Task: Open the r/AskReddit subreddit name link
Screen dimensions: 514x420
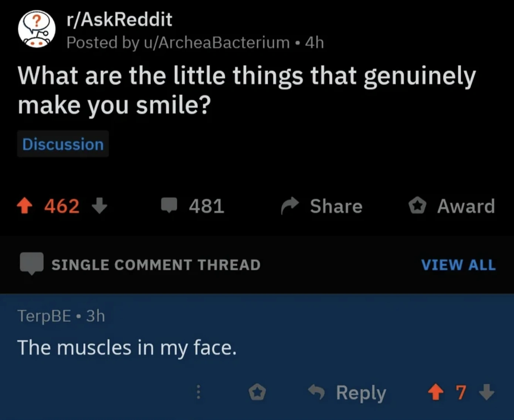Action: (119, 19)
